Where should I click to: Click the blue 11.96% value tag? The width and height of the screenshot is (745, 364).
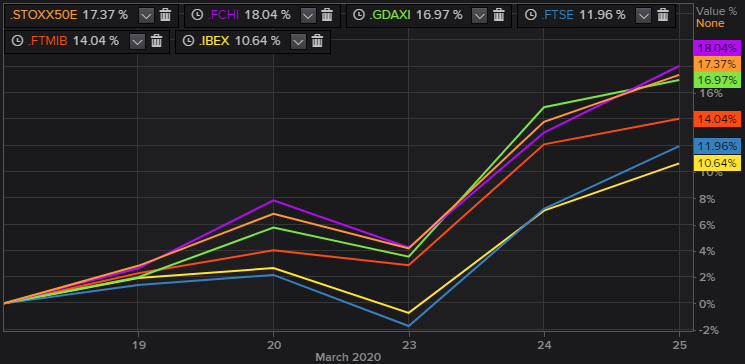coord(716,146)
